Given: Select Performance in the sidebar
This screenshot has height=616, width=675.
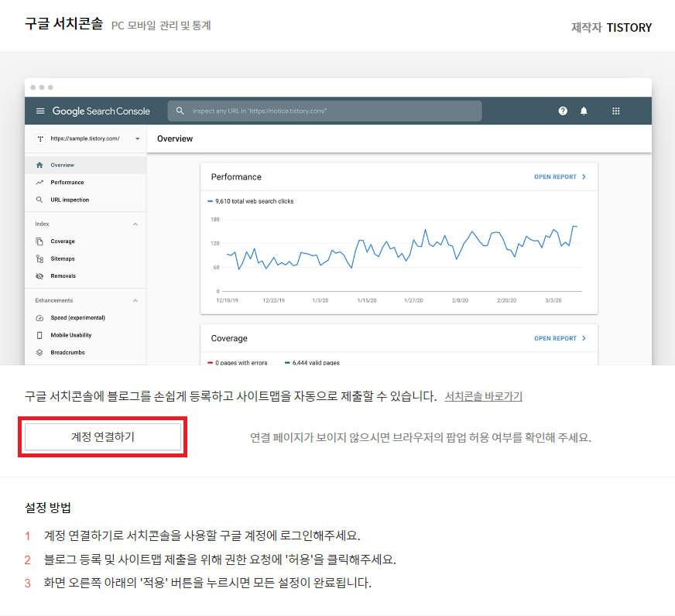Looking at the screenshot, I should coord(85,183).
